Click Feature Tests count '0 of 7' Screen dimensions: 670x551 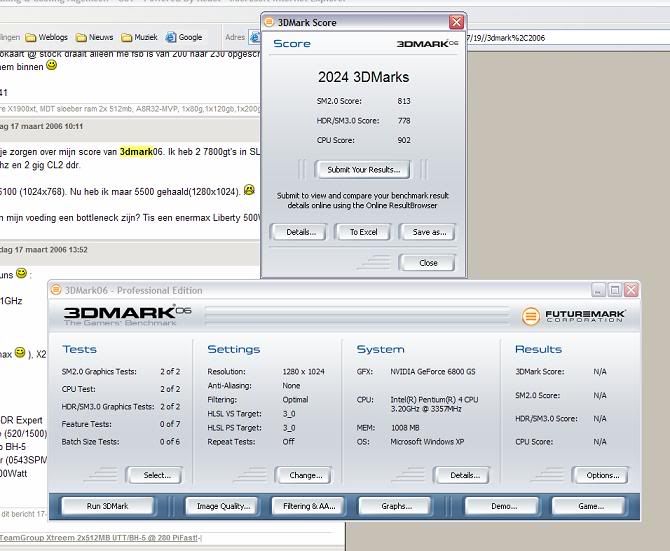pos(170,424)
